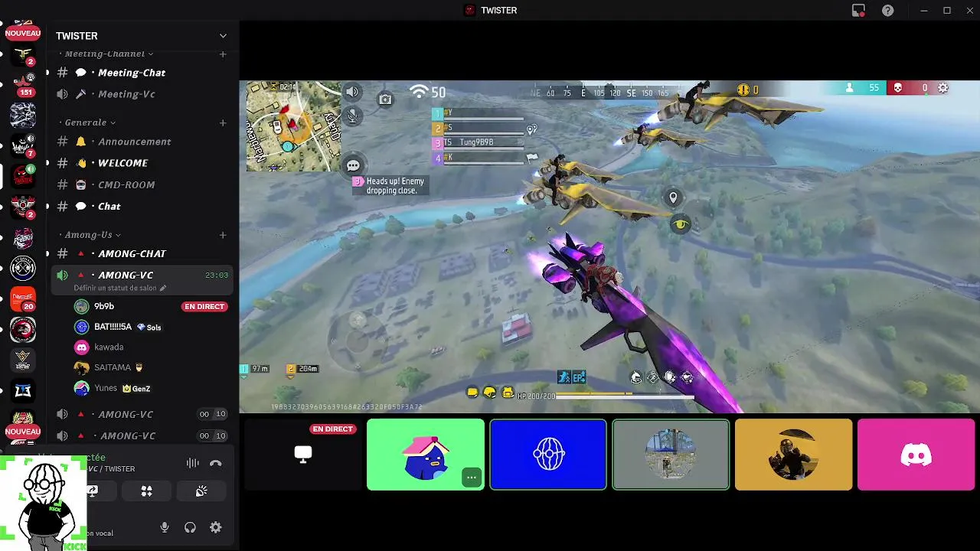The width and height of the screenshot is (980, 551).
Task: Disconnect from the voice channel
Action: tap(216, 463)
